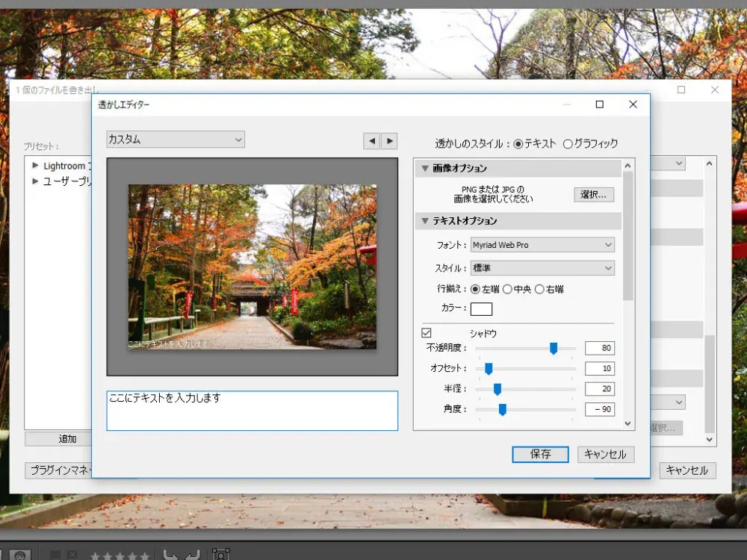Click 追加 preset button
Viewport: 747px width, 560px height.
(x=58, y=438)
